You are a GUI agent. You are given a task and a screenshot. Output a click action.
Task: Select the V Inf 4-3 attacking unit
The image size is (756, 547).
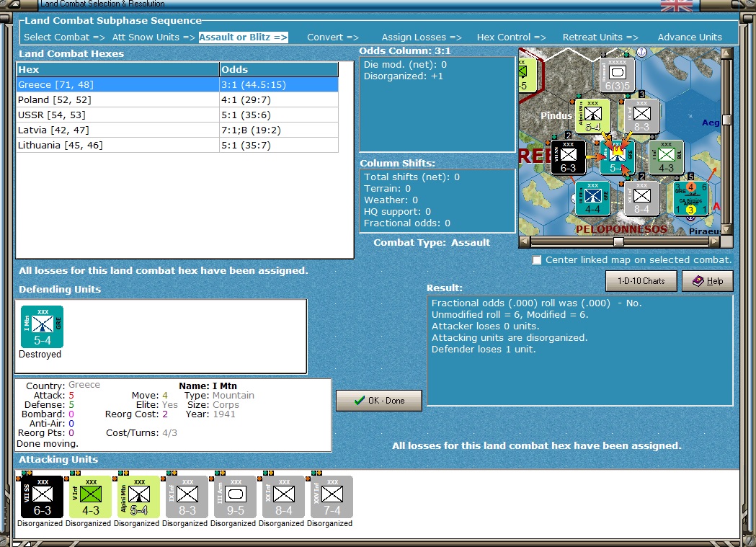click(91, 497)
